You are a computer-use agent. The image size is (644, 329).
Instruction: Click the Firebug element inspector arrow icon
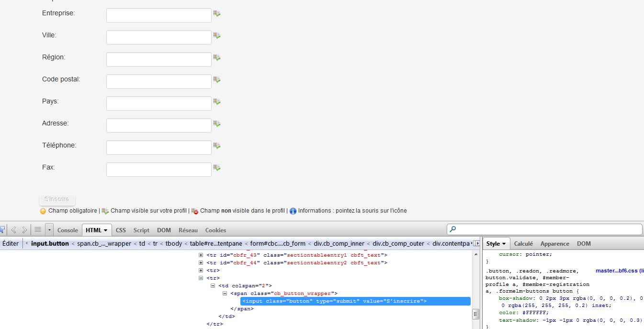2,230
